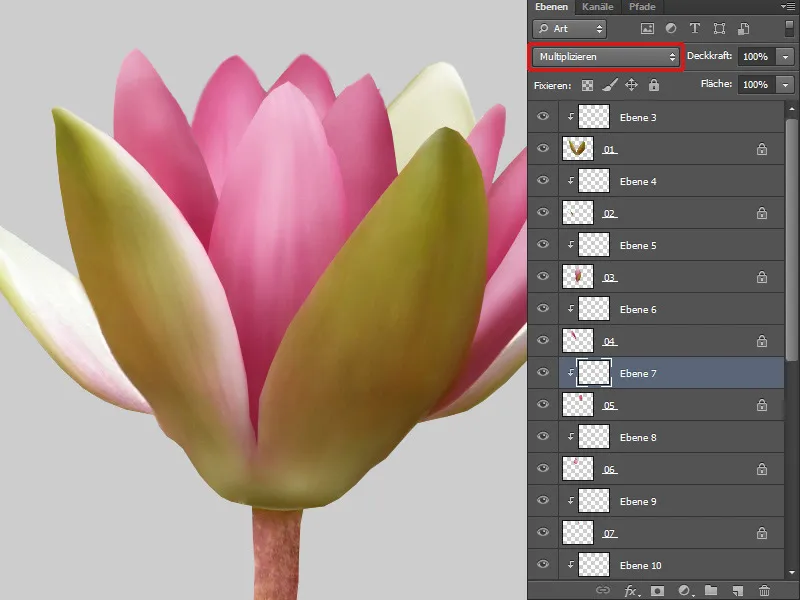
Task: Click lock icon on layer 03
Action: coord(762,277)
